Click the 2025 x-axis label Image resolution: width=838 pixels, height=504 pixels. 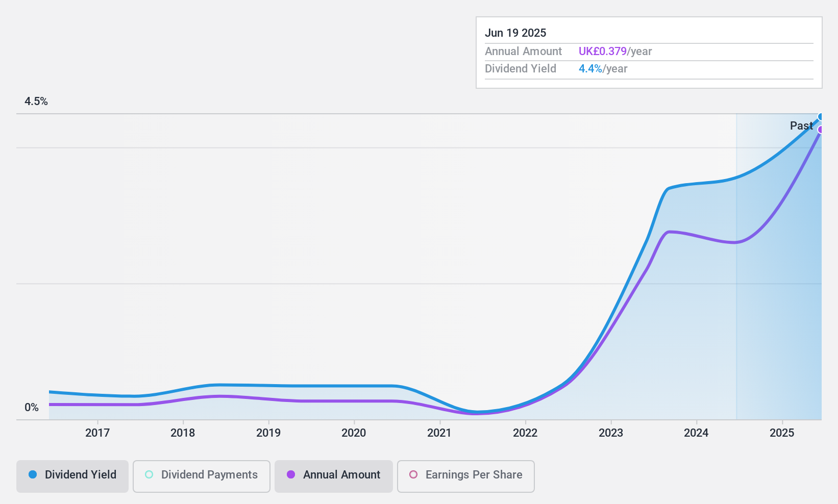click(x=782, y=433)
